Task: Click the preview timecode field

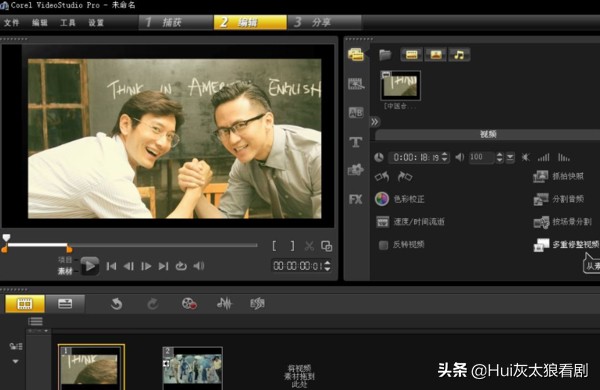Action: 298,266
